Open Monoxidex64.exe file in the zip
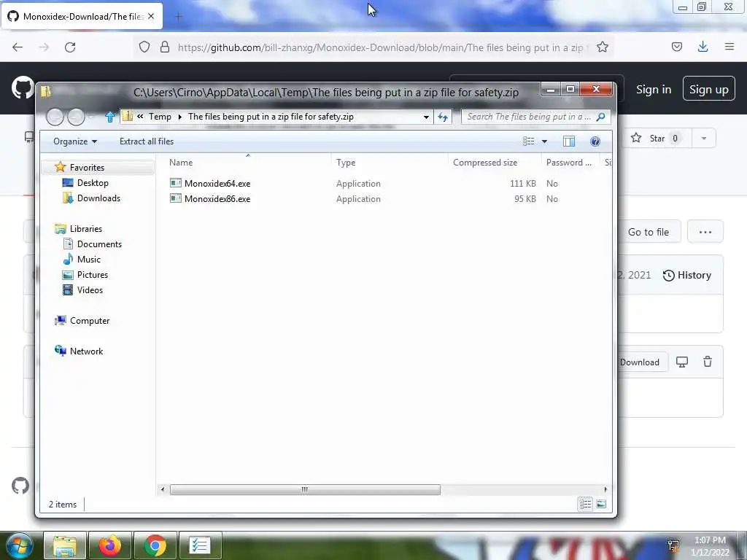The height and width of the screenshot is (560, 747). [210, 183]
